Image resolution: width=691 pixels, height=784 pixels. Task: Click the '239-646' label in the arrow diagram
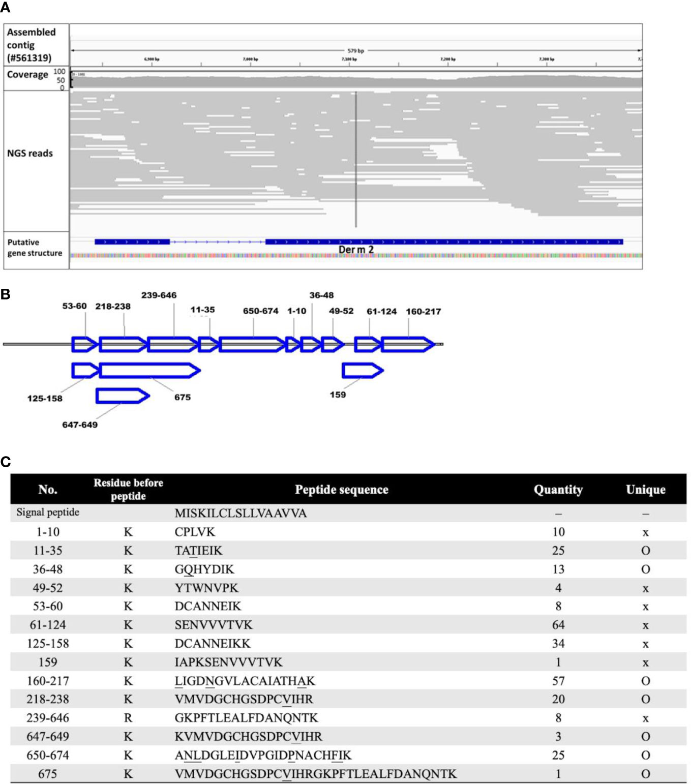click(159, 295)
